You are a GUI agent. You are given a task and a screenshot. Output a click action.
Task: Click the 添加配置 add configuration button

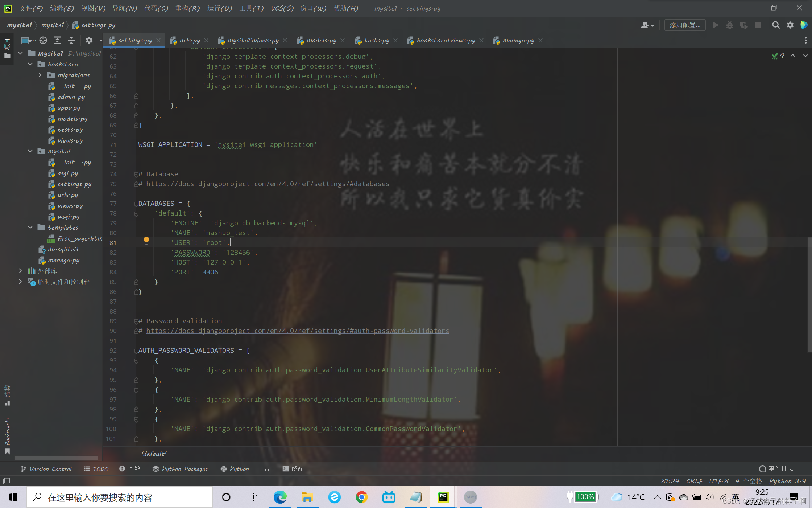pos(685,25)
